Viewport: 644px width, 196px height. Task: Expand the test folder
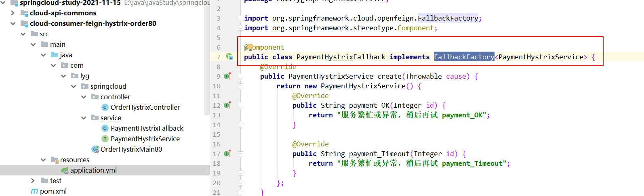(33, 181)
